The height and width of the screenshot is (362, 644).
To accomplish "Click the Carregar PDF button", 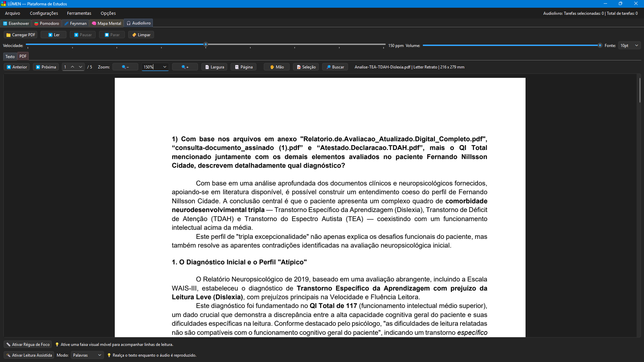I will 20,35.
